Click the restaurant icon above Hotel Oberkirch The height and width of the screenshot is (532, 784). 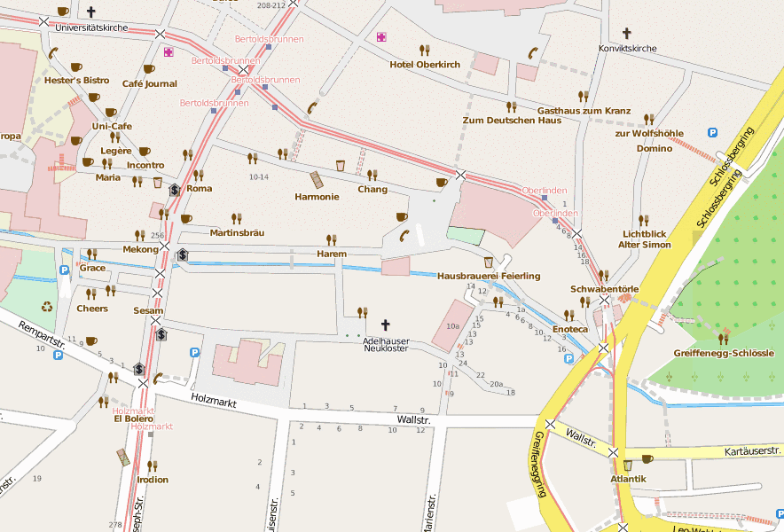pyautogui.click(x=425, y=50)
